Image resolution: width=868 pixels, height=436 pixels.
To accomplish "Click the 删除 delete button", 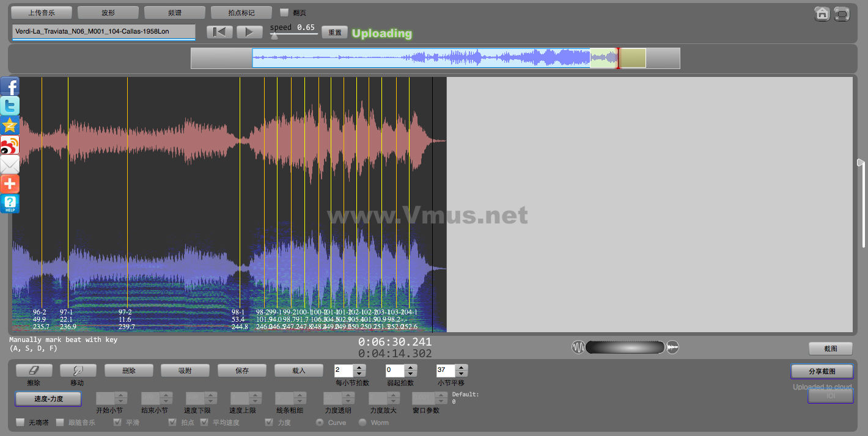I will tap(128, 370).
